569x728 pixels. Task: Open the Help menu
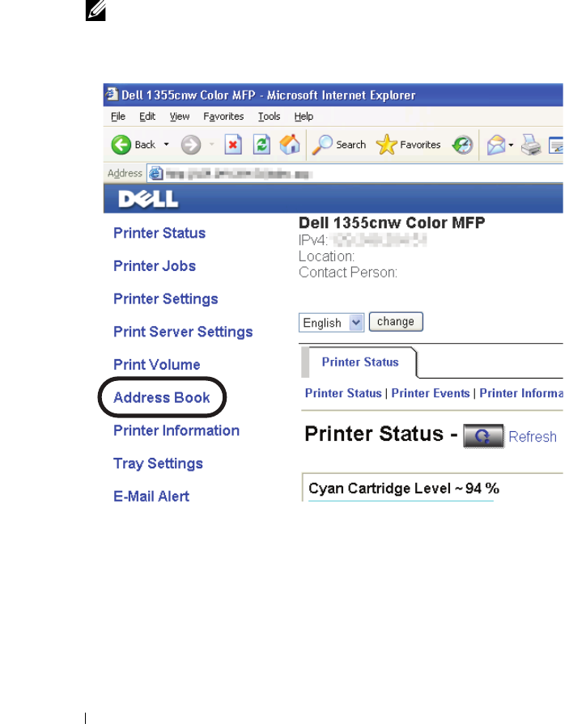click(304, 116)
